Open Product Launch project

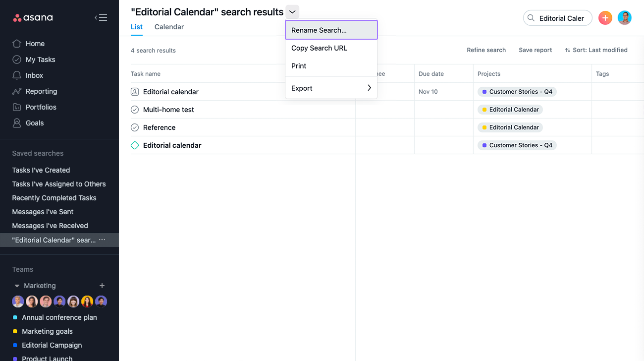(47, 358)
